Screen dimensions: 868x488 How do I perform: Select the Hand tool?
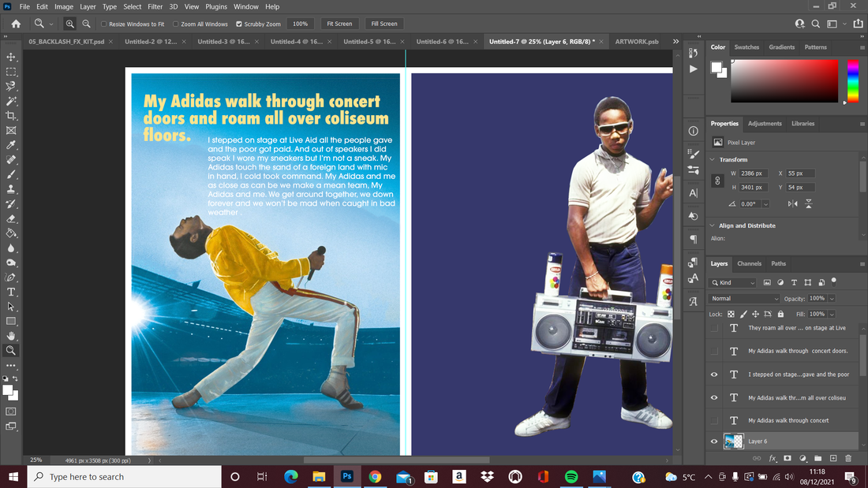[x=11, y=336]
